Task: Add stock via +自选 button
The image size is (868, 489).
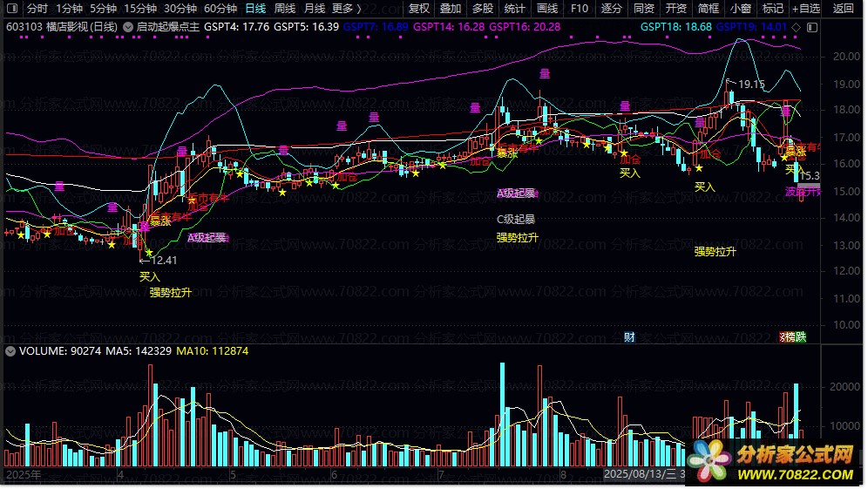Action: pyautogui.click(x=806, y=9)
